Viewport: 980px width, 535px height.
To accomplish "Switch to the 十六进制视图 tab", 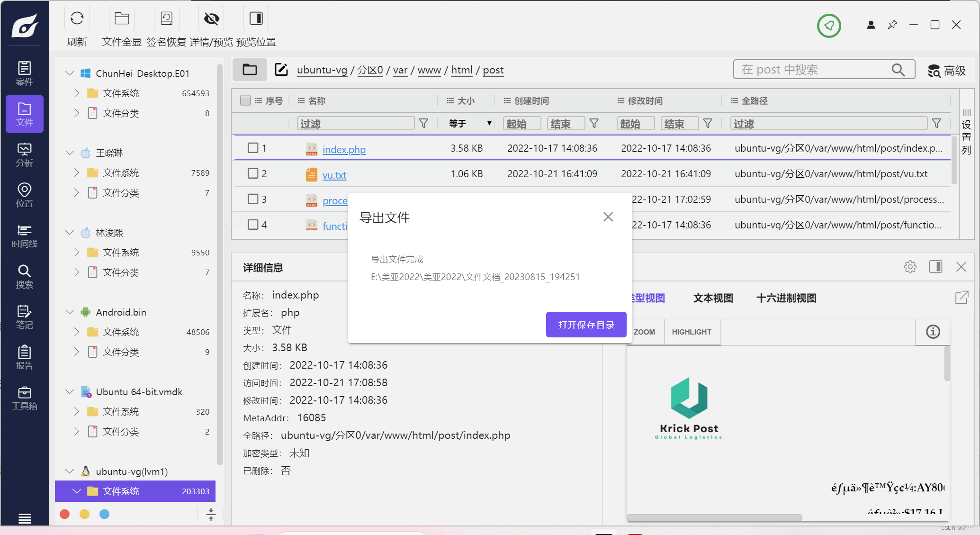I will [x=786, y=298].
